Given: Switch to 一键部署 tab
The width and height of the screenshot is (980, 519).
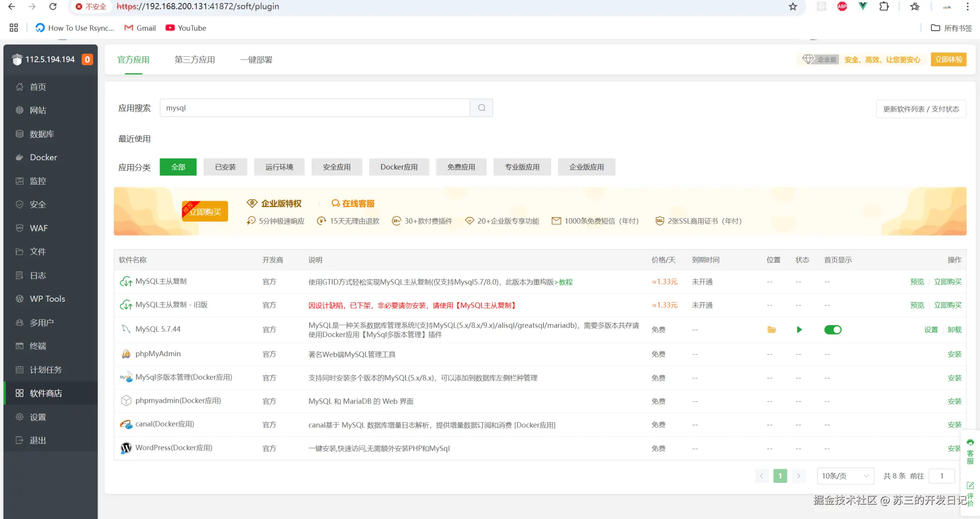Looking at the screenshot, I should [256, 60].
